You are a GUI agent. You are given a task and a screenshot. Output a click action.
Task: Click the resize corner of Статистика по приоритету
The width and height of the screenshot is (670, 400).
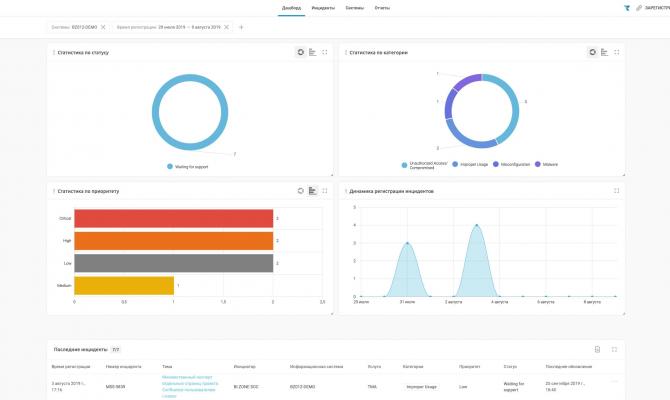332,313
